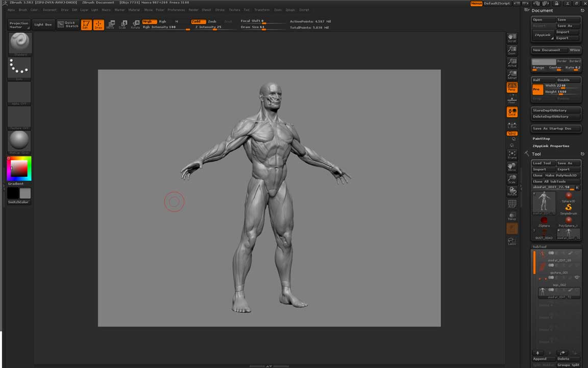Toggle PolyF polyframe display
Image resolution: width=588 pixels, height=368 pixels.
click(512, 204)
